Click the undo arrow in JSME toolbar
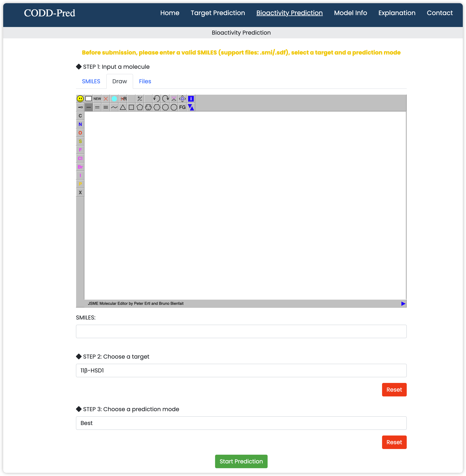 click(x=156, y=99)
